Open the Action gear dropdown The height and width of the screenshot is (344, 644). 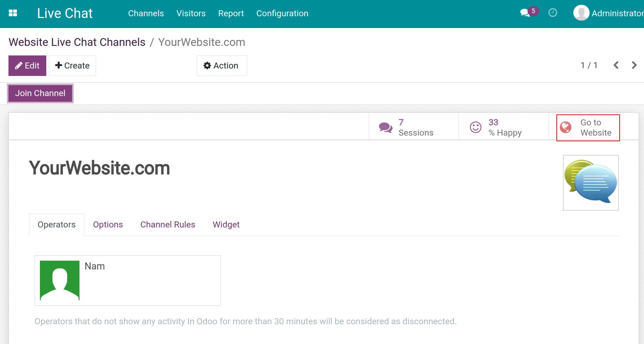click(221, 66)
